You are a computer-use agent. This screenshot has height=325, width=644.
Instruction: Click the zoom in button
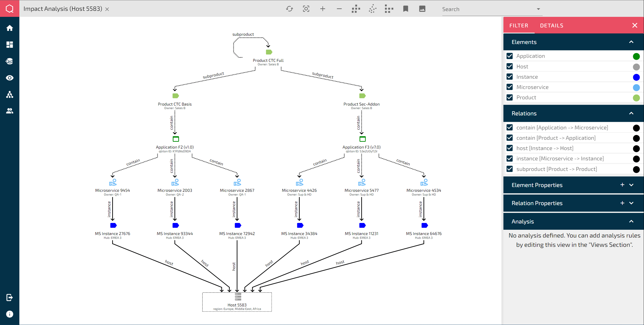(322, 9)
